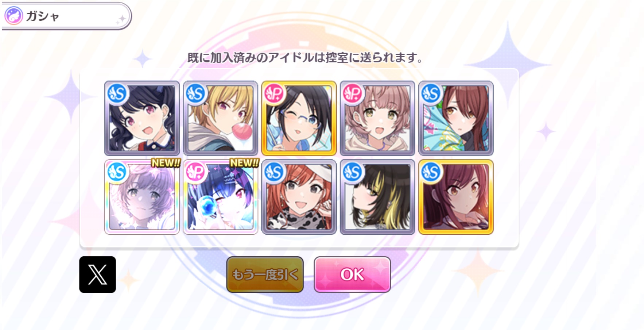
Task: Click S badge on gold maroon-haired card
Action: (431, 172)
